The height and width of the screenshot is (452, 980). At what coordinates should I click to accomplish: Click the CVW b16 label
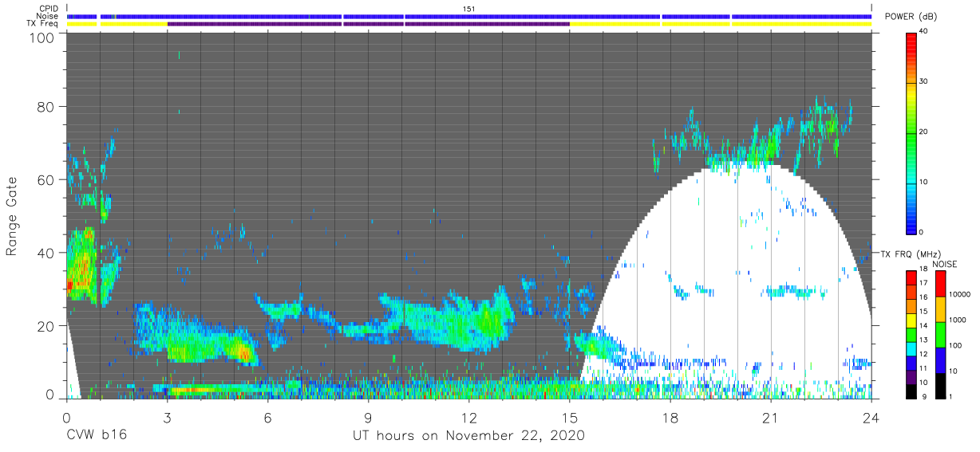coord(96,436)
